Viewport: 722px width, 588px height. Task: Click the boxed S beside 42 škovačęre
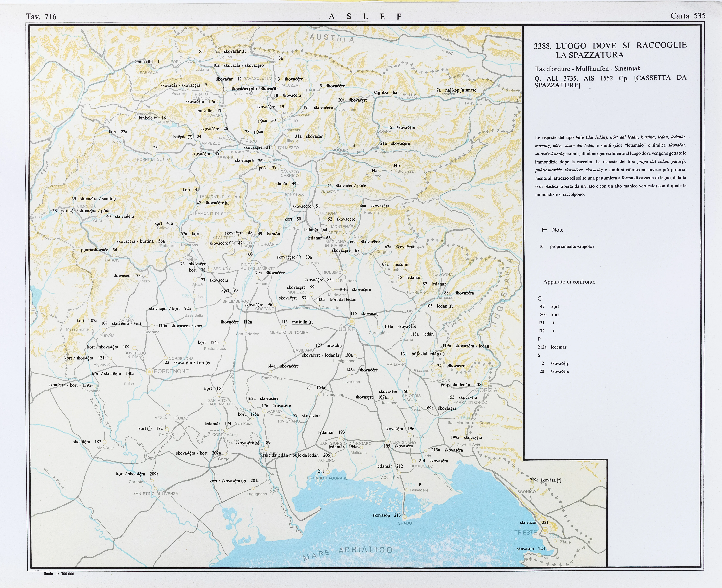[227, 203]
